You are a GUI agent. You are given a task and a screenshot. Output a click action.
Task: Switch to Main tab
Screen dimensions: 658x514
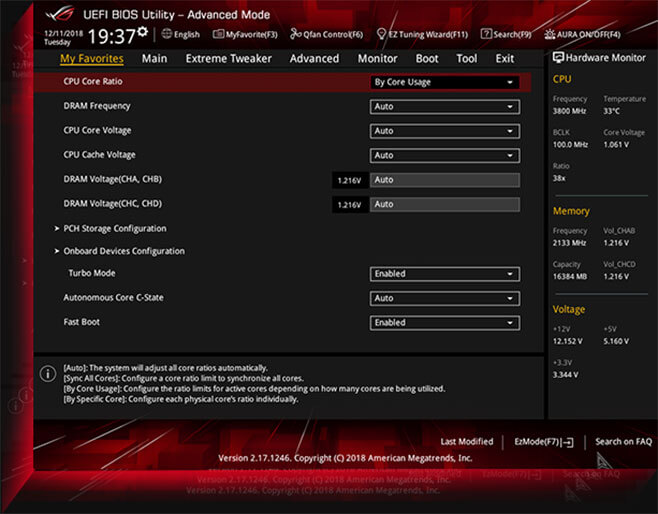[x=154, y=59]
